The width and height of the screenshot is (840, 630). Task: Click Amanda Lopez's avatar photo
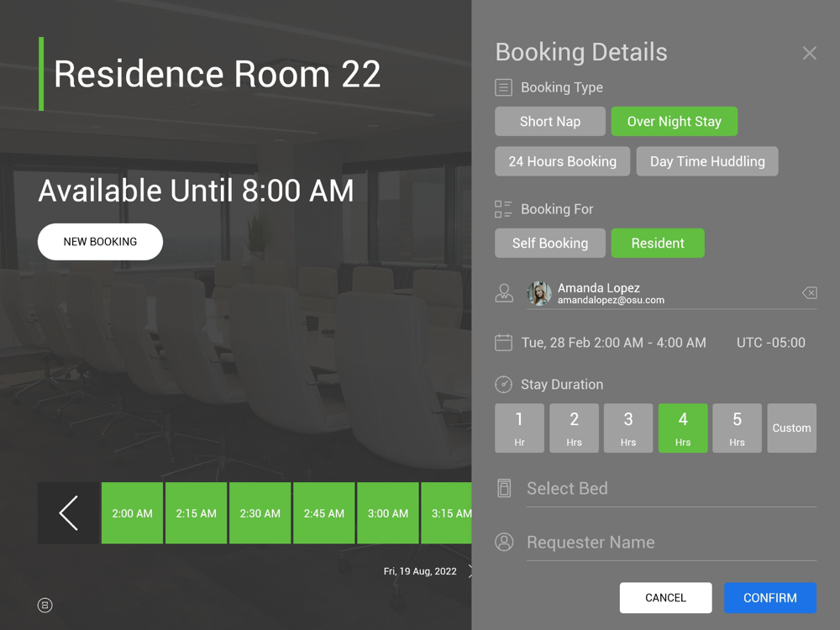tap(539, 293)
